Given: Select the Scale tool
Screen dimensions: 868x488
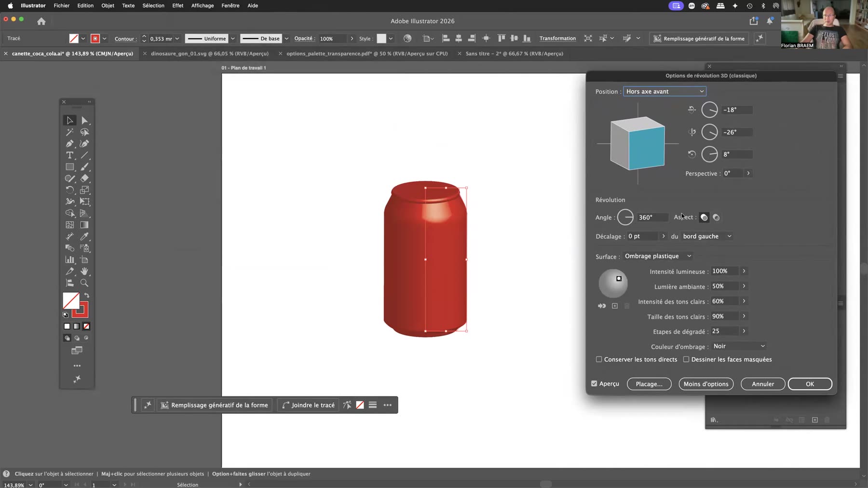Looking at the screenshot, I should coord(85,190).
